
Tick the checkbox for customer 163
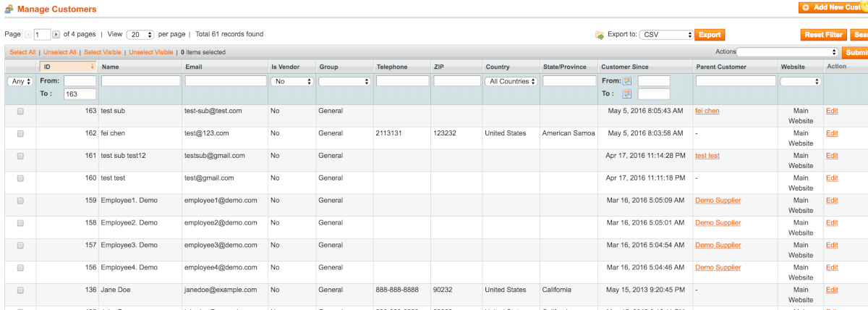point(20,111)
